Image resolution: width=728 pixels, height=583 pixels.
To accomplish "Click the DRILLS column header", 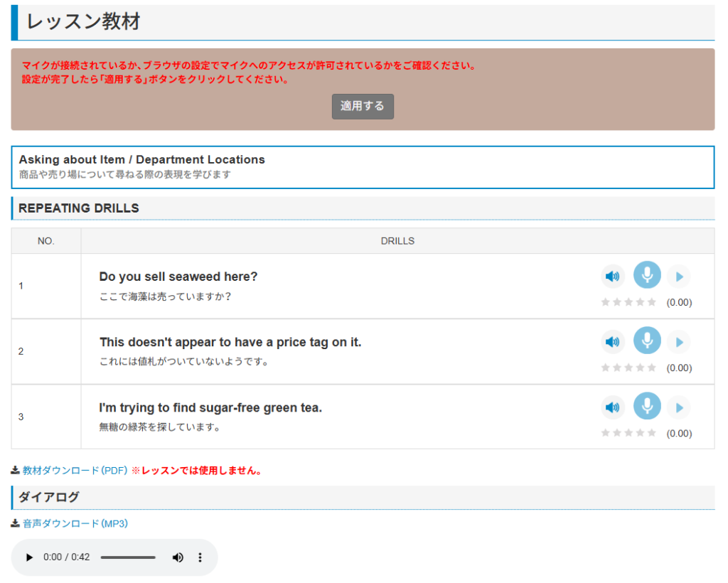I will click(397, 241).
